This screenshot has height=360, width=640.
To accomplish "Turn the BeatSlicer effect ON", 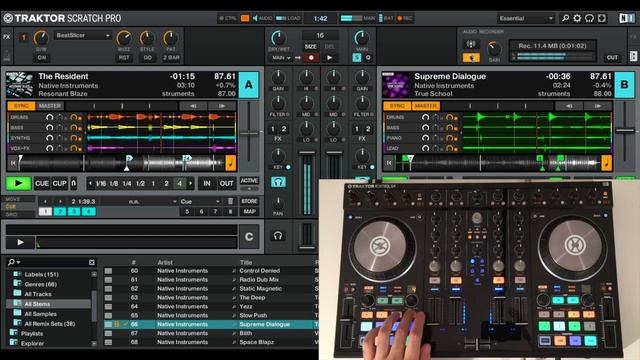I will click(x=42, y=58).
